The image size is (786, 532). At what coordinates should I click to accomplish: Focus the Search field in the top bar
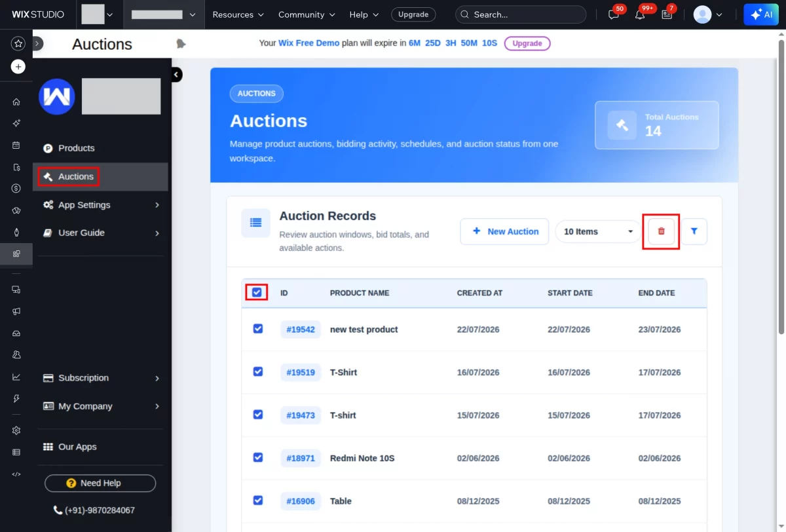click(521, 14)
